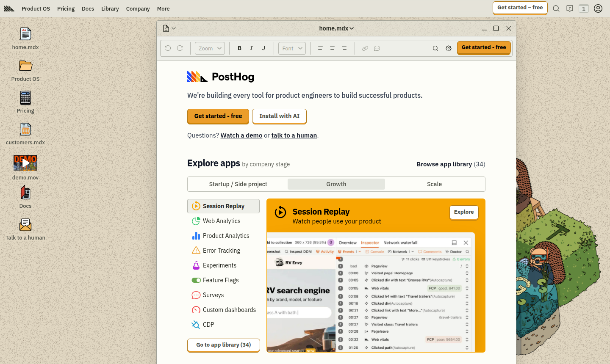Switch to the Scale company stage tab
The height and width of the screenshot is (364, 610).
434,184
